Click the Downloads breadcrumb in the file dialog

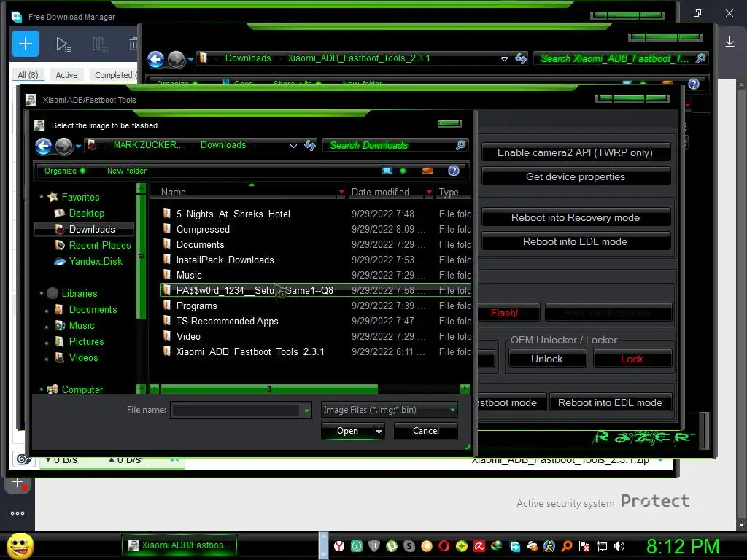click(223, 145)
